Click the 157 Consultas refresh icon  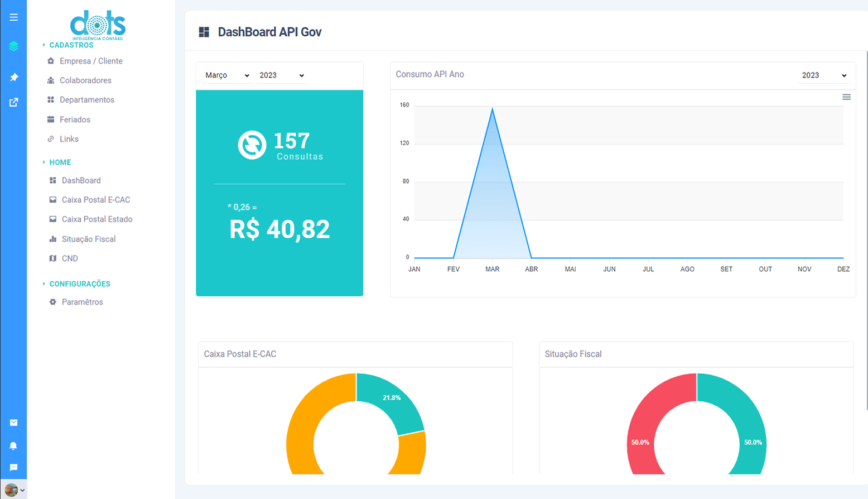pyautogui.click(x=252, y=145)
